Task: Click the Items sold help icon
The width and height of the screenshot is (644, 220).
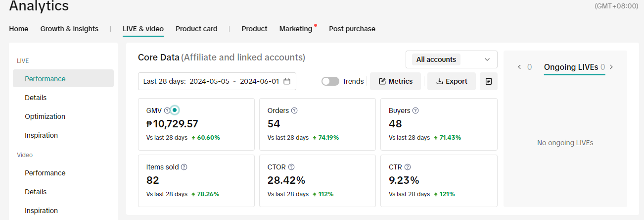Action: (x=184, y=167)
